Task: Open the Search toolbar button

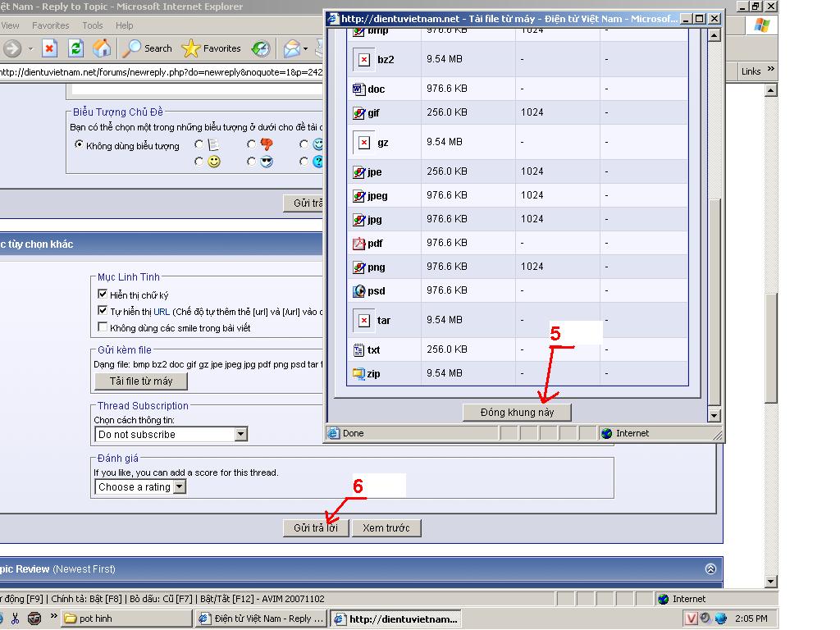Action: click(148, 48)
